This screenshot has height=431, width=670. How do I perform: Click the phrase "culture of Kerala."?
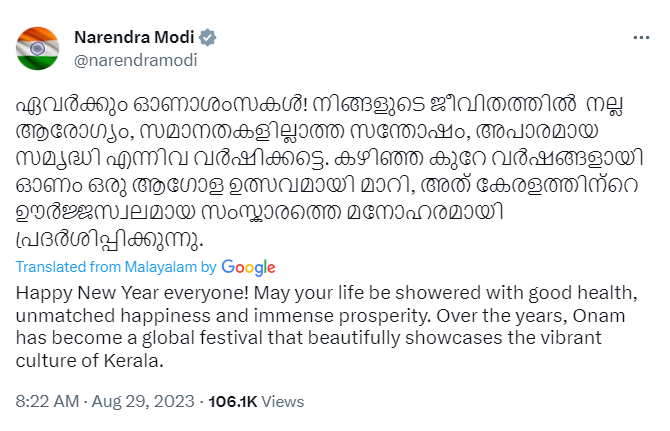pos(89,360)
